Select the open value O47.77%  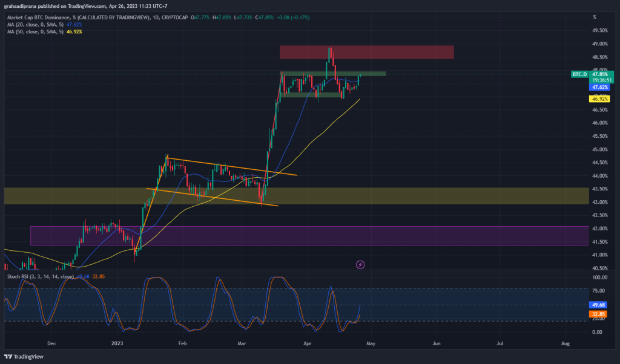200,18
